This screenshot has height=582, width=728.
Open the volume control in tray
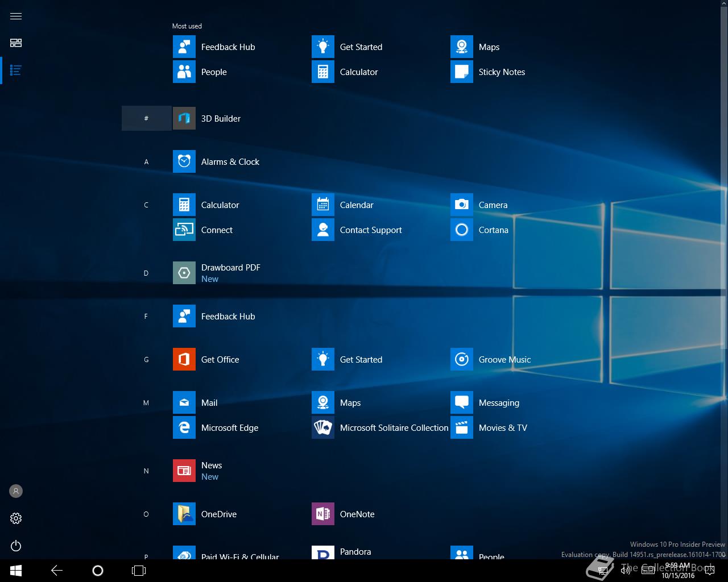pyautogui.click(x=626, y=571)
